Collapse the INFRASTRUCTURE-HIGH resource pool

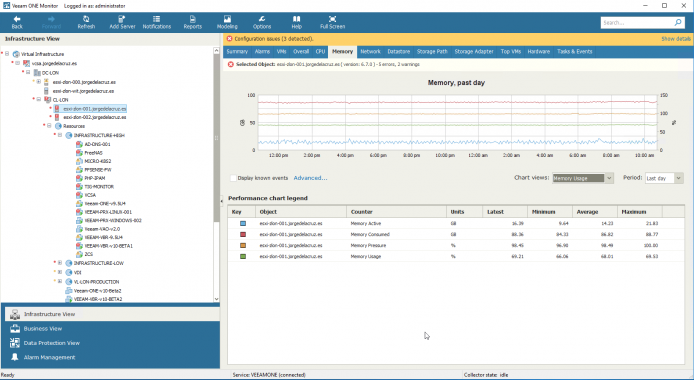coord(60,135)
